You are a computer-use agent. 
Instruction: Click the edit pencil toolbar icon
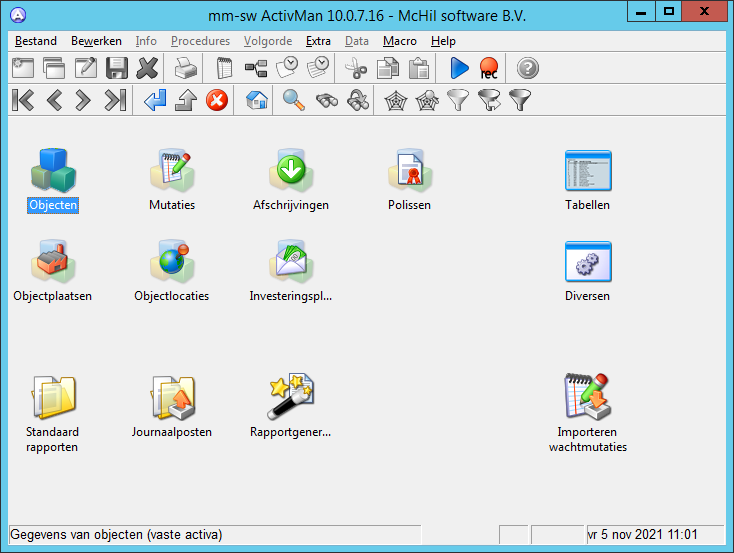tap(86, 68)
